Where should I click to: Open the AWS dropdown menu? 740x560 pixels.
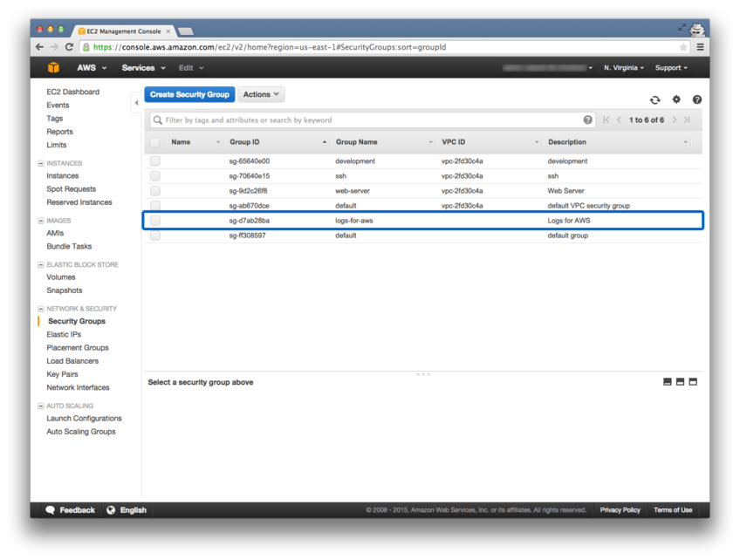pyautogui.click(x=92, y=67)
